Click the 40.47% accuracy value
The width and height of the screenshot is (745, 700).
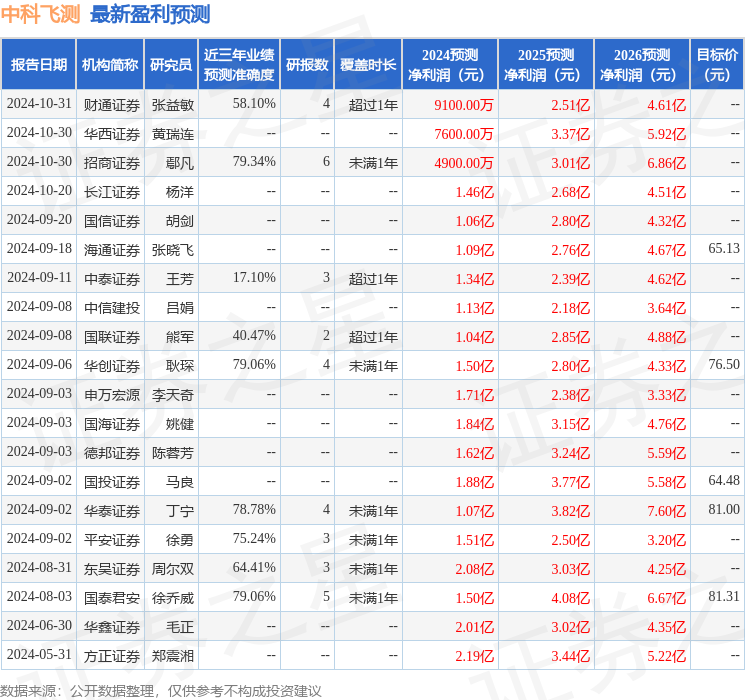pos(254,335)
